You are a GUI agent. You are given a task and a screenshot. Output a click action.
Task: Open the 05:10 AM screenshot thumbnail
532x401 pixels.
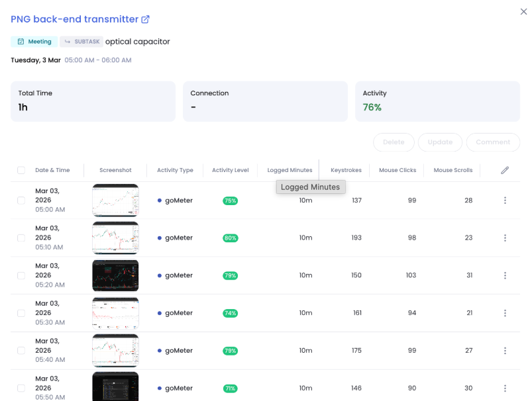[x=115, y=238]
